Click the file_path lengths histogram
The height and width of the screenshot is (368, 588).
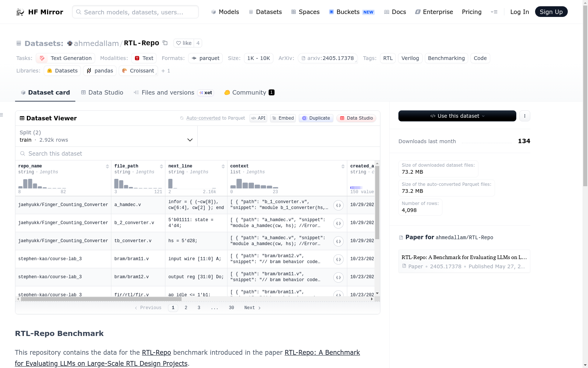point(138,183)
